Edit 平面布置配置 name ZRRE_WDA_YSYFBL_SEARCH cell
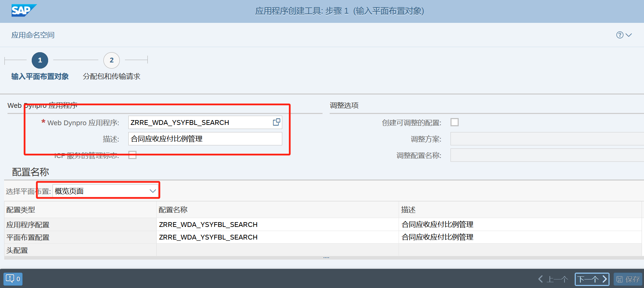The image size is (644, 288). click(x=277, y=237)
